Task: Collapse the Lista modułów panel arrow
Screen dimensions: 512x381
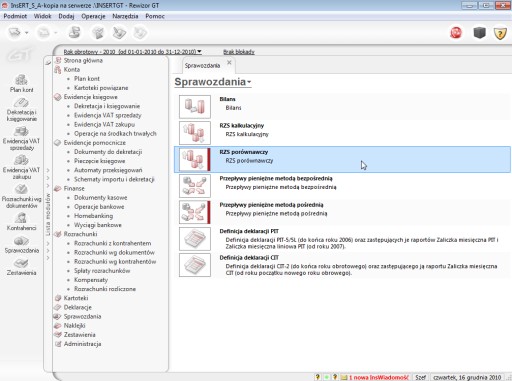Action: coord(48,62)
